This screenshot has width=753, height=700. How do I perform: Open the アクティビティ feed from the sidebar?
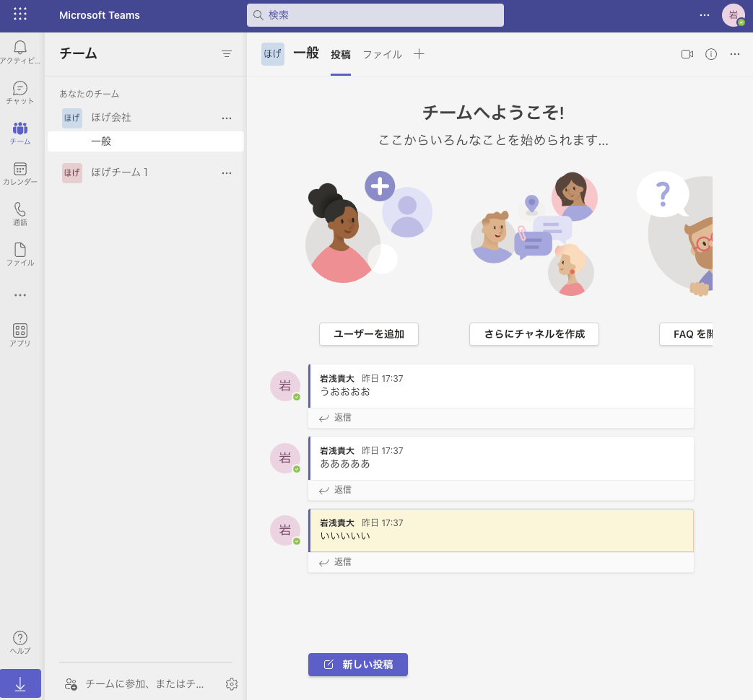coord(20,51)
